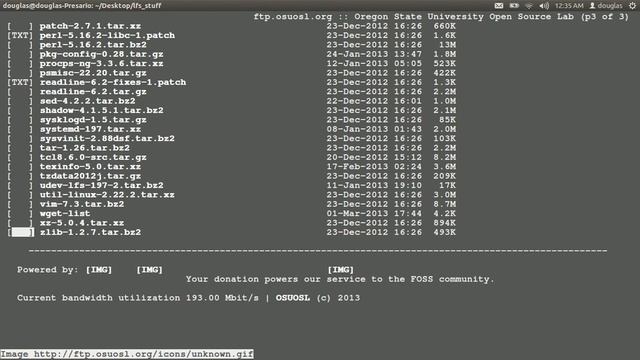
Task: Click date 24-Jan-2013 13:47 for pkg-config
Action: [374, 54]
